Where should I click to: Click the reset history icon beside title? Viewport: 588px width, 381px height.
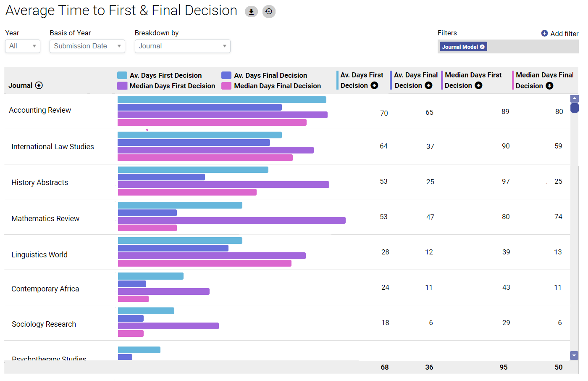point(269,12)
